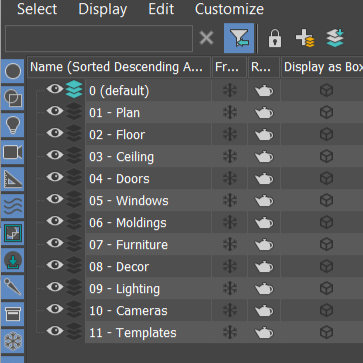Viewport: 363px width, 363px height.
Task: Toggle Display as Box for 10 - Cameras
Action: pyautogui.click(x=326, y=310)
